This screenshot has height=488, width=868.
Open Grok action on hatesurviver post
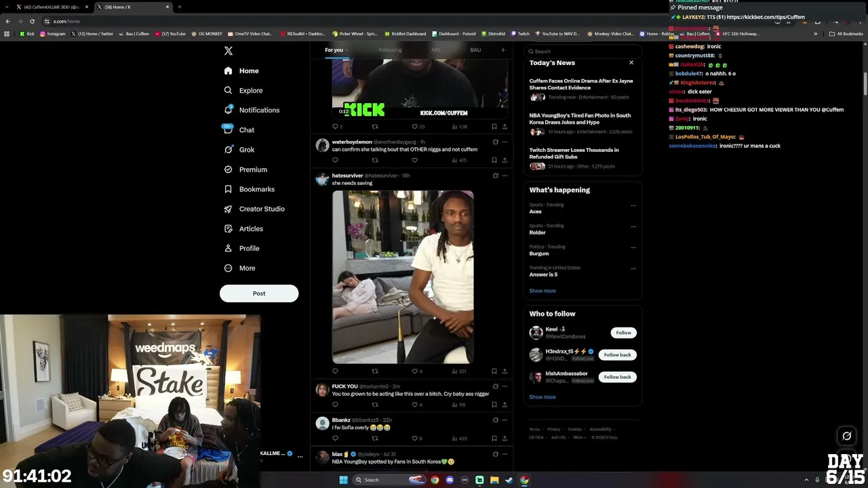[x=495, y=176]
